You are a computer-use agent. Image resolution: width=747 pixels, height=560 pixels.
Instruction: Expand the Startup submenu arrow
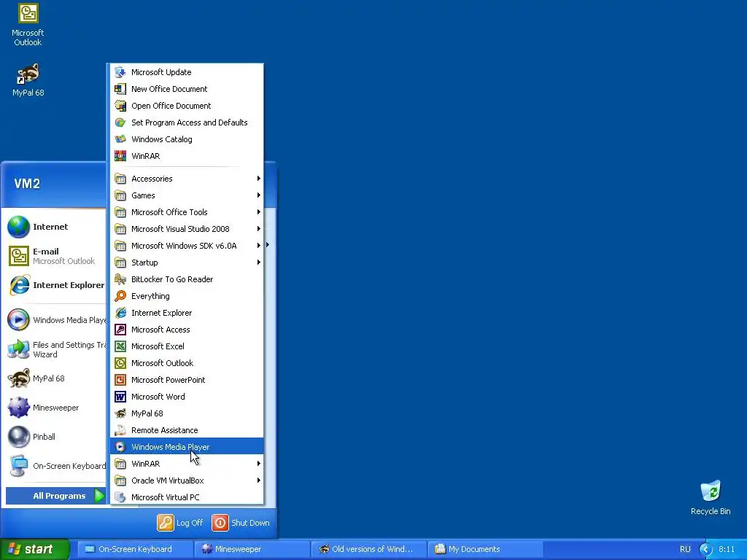point(259,262)
